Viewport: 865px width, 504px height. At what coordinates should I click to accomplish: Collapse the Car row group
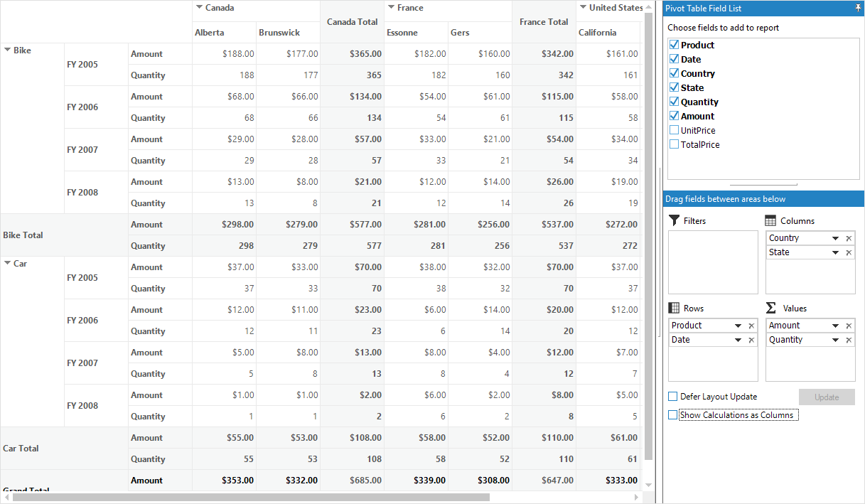[7, 264]
